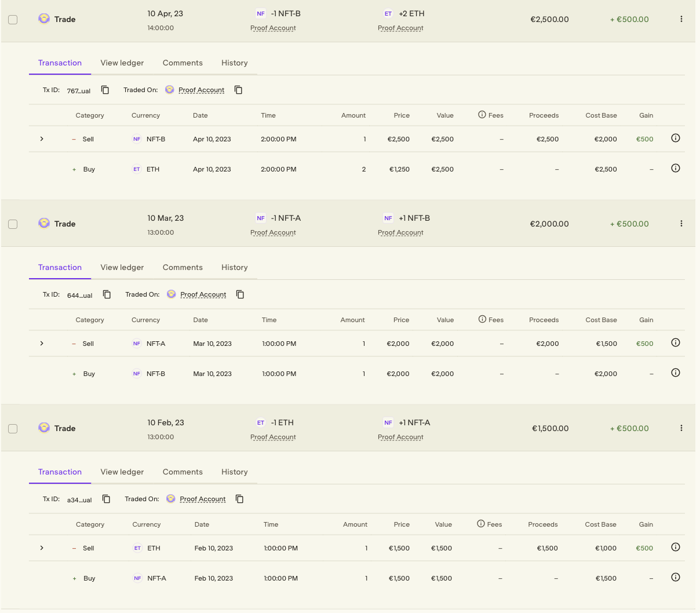This screenshot has width=700, height=613.
Task: Click the trade icon on 10 Mar row
Action: click(44, 223)
